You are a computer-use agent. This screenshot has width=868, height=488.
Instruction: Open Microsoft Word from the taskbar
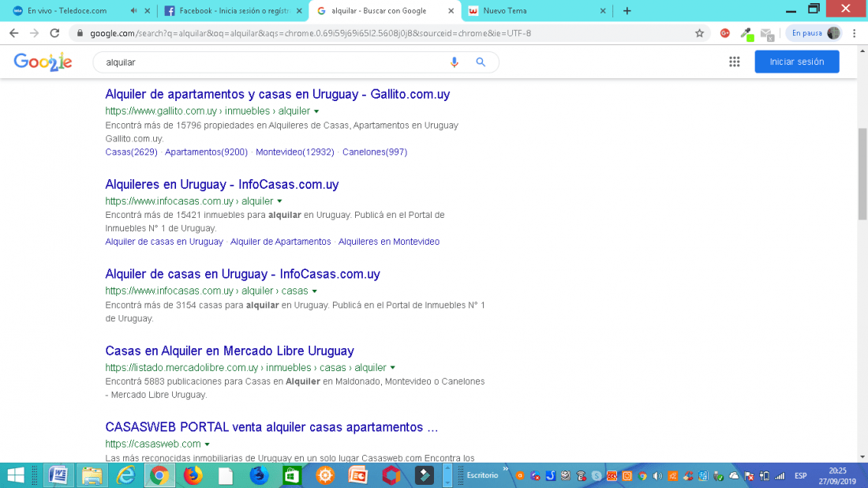pos(58,475)
